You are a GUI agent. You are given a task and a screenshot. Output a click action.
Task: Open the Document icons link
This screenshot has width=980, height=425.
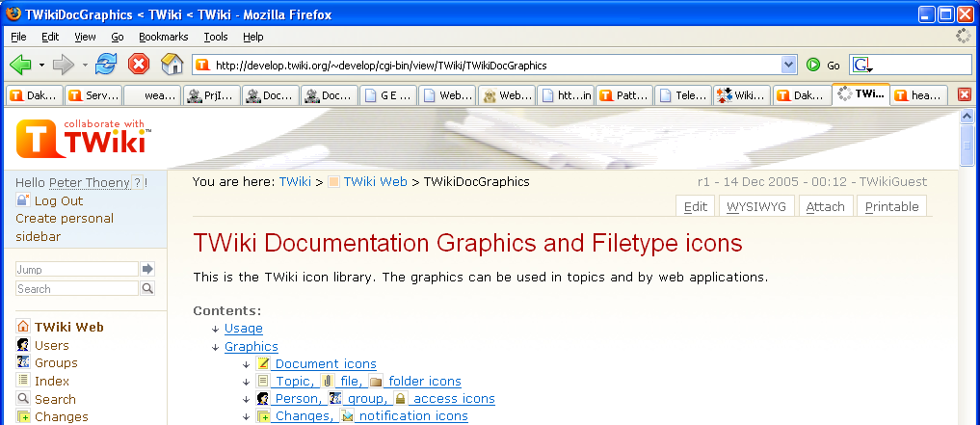point(325,363)
